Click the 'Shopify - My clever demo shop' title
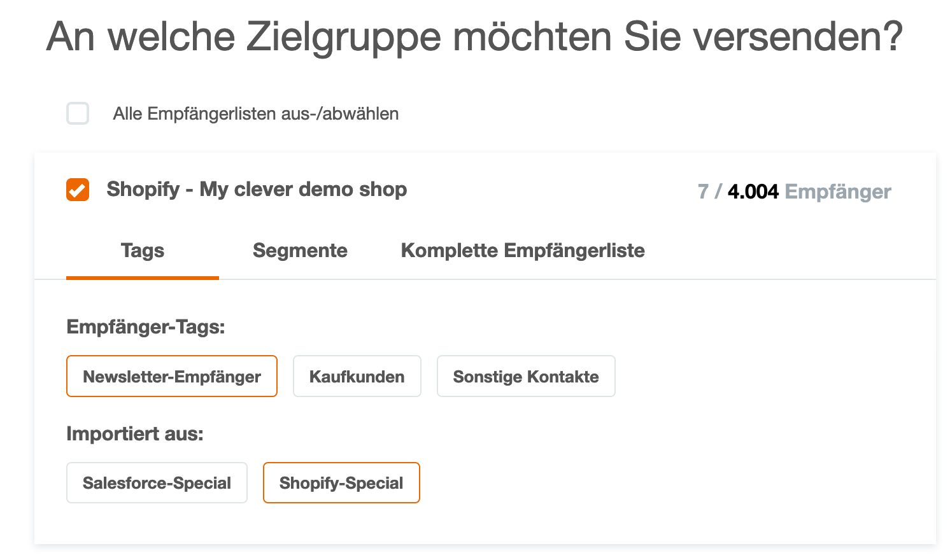 coord(257,190)
